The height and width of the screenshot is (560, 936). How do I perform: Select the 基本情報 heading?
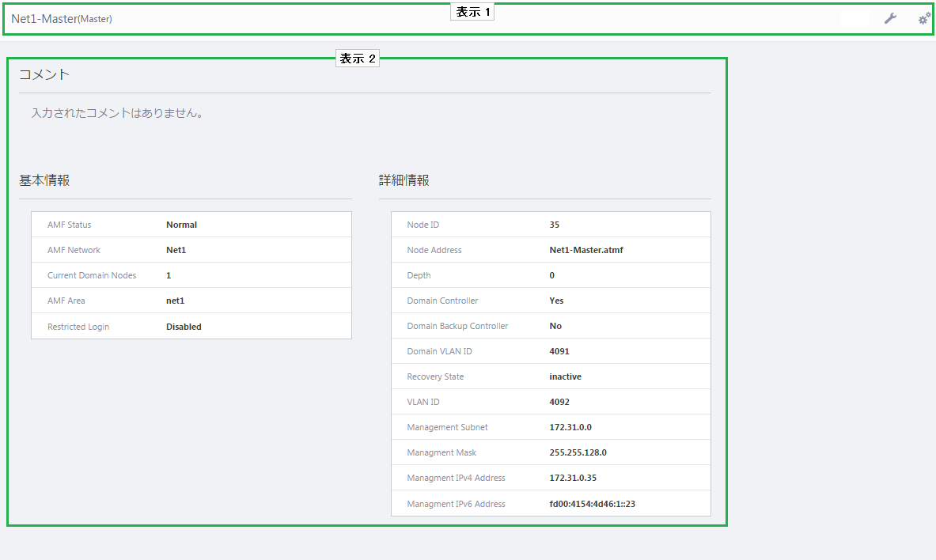44,180
